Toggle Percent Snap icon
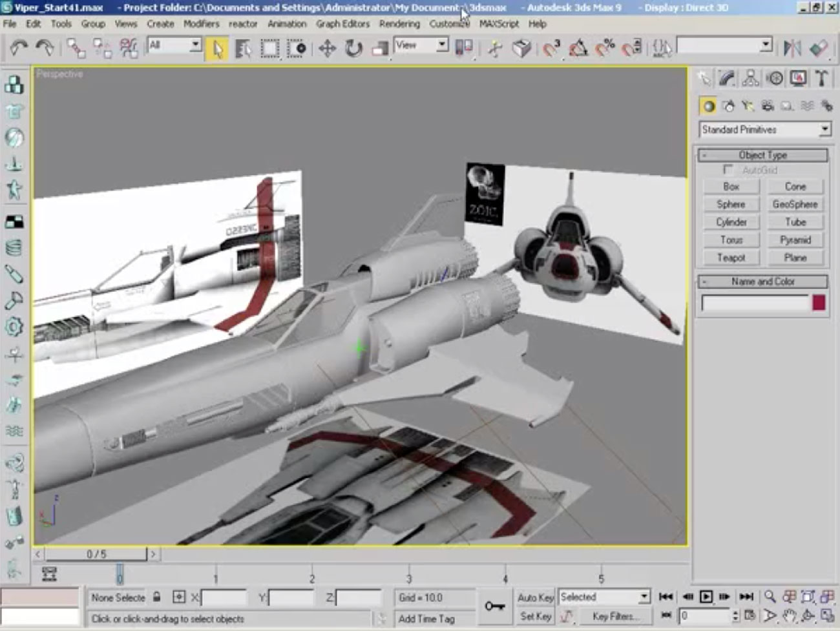The height and width of the screenshot is (631, 840). click(605, 48)
